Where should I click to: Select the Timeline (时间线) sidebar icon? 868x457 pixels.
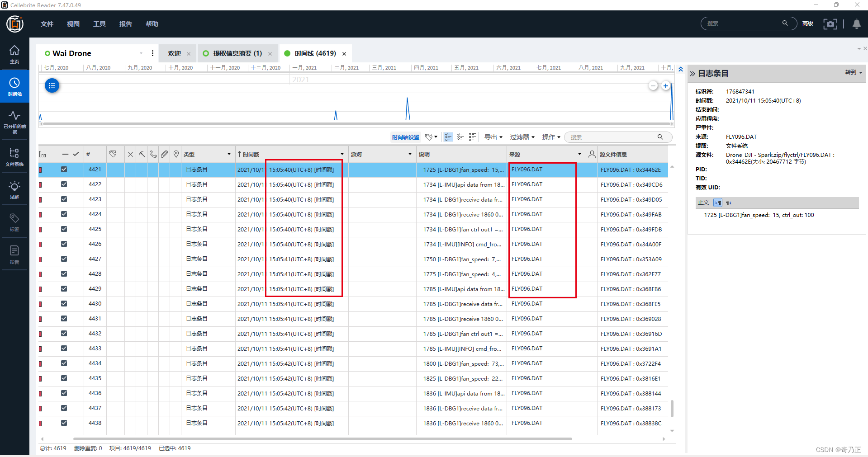pyautogui.click(x=14, y=87)
